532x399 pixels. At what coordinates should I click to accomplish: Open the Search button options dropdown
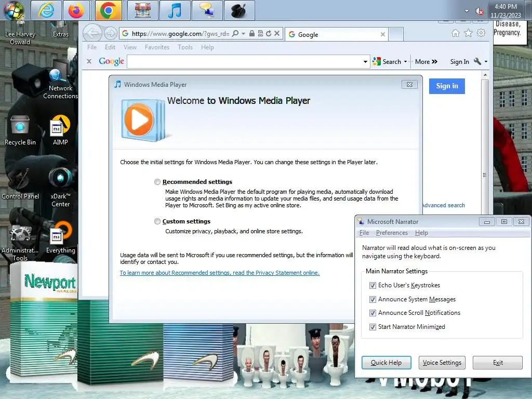[405, 62]
